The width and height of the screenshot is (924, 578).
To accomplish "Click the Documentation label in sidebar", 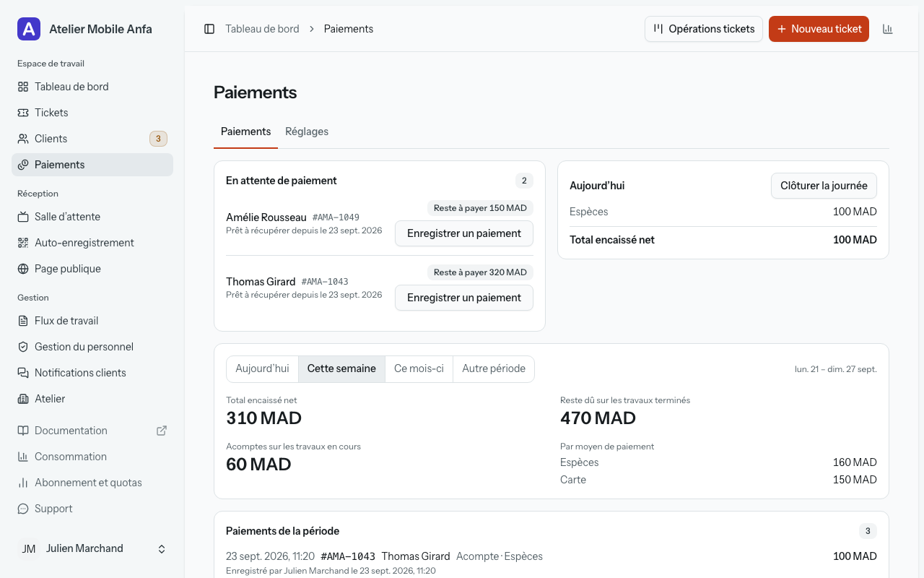I will click(x=71, y=431).
